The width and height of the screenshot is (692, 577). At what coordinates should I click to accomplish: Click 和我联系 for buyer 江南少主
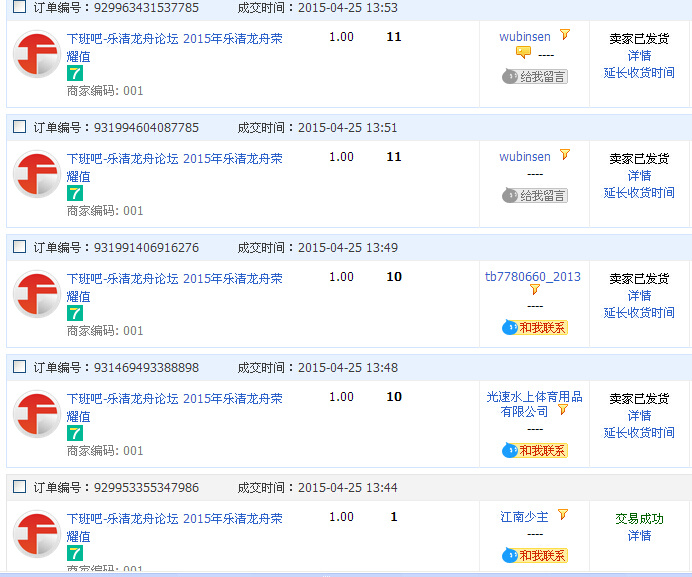535,555
